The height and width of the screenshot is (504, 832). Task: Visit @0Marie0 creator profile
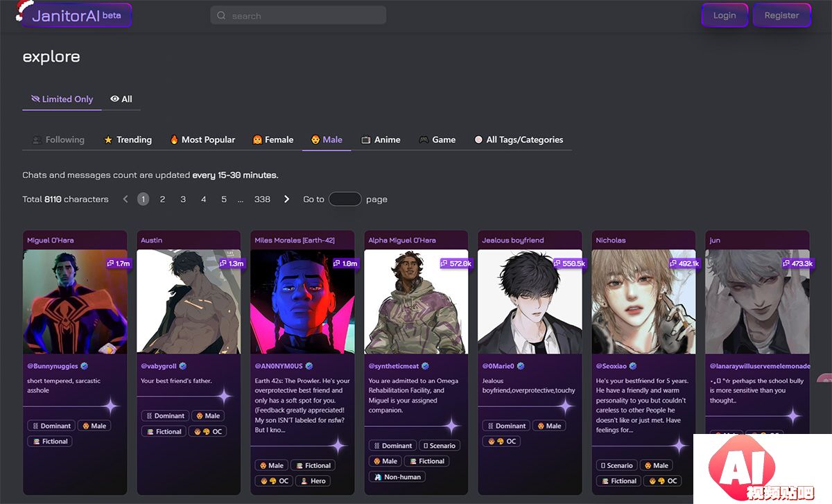499,365
